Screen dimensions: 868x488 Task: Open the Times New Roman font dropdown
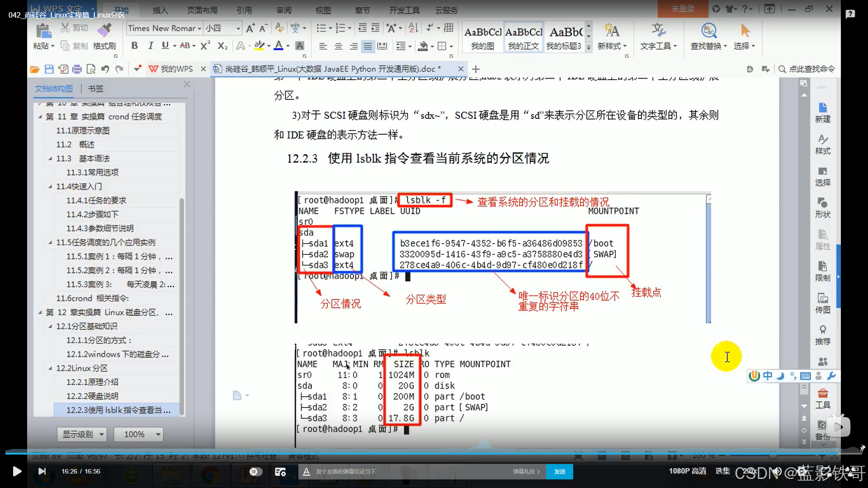[199, 28]
